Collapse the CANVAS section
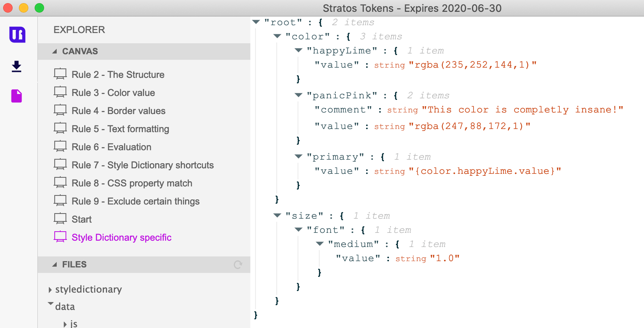 [x=54, y=52]
